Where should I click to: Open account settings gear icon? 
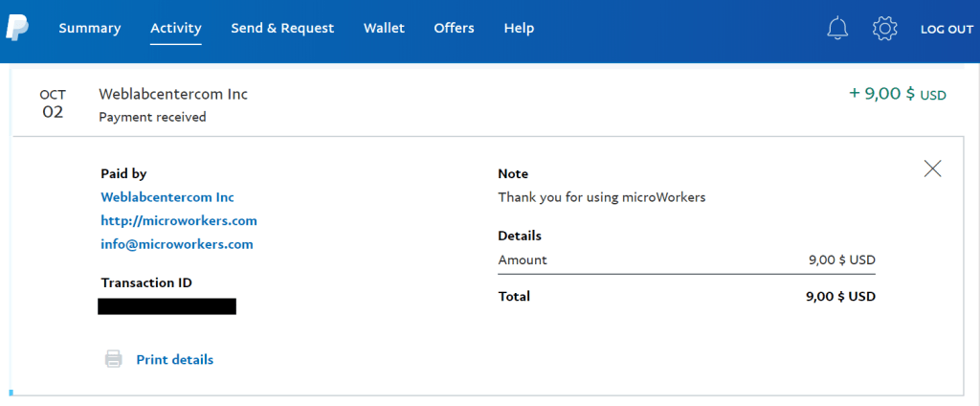(x=885, y=29)
